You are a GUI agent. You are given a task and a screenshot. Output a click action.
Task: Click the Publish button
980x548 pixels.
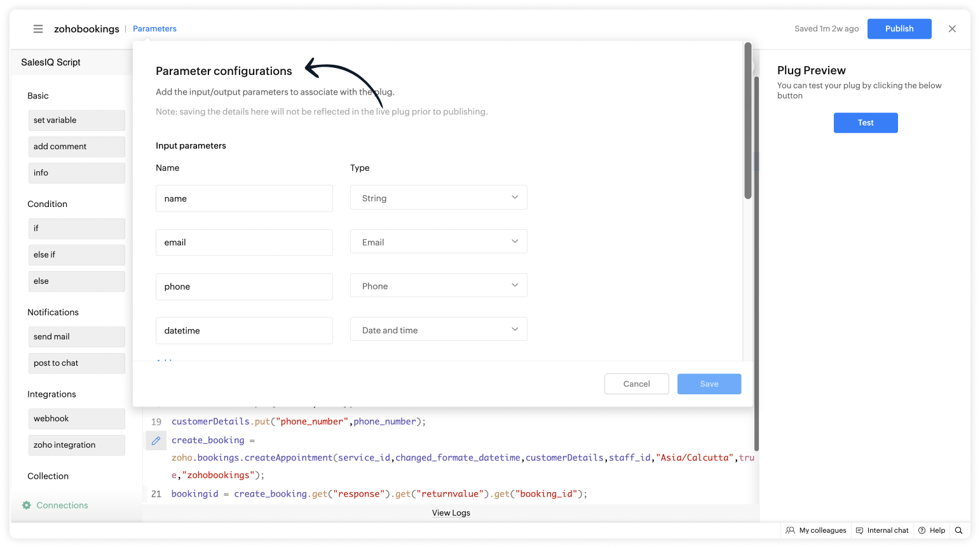(899, 29)
